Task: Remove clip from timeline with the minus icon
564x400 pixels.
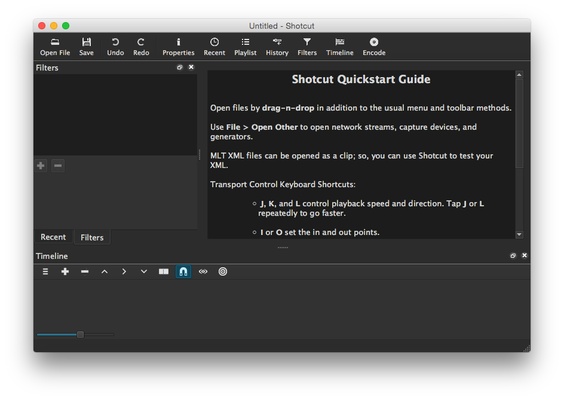Action: (85, 272)
